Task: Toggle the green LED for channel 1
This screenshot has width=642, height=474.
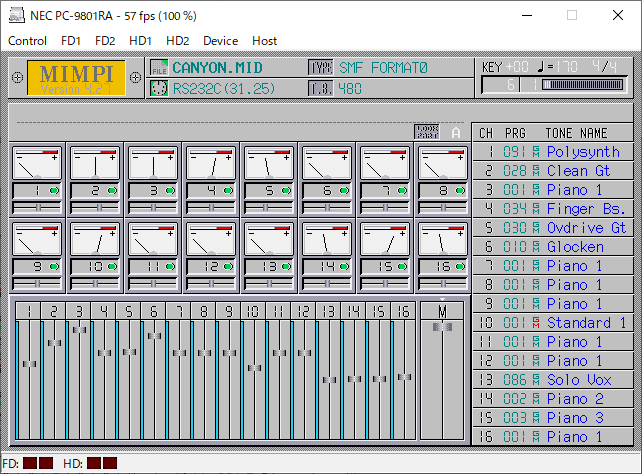Action: coord(54,190)
